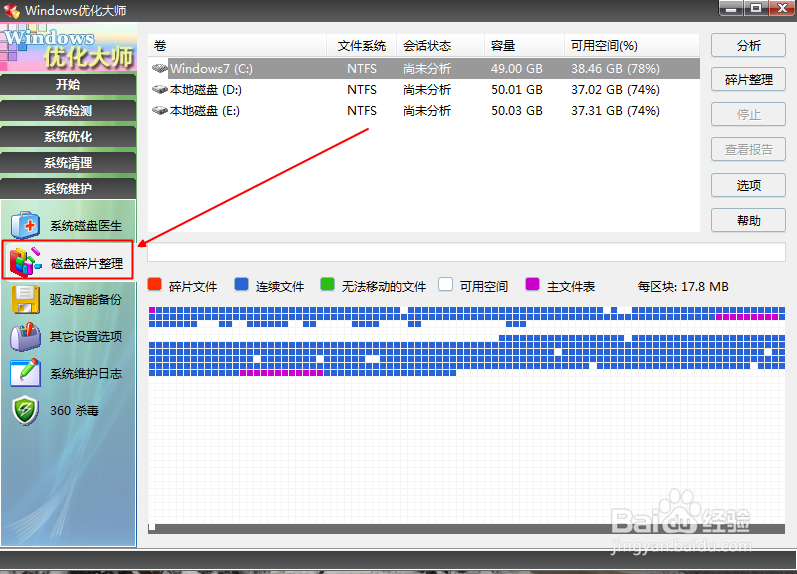
Task: Click green 无法移动的文件 legend swatch
Action: click(x=328, y=284)
